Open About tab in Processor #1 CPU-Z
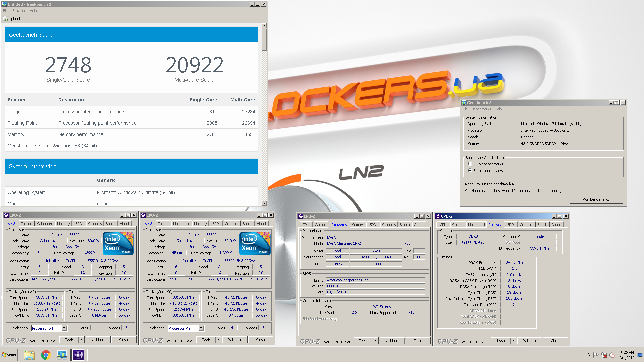 click(x=124, y=224)
